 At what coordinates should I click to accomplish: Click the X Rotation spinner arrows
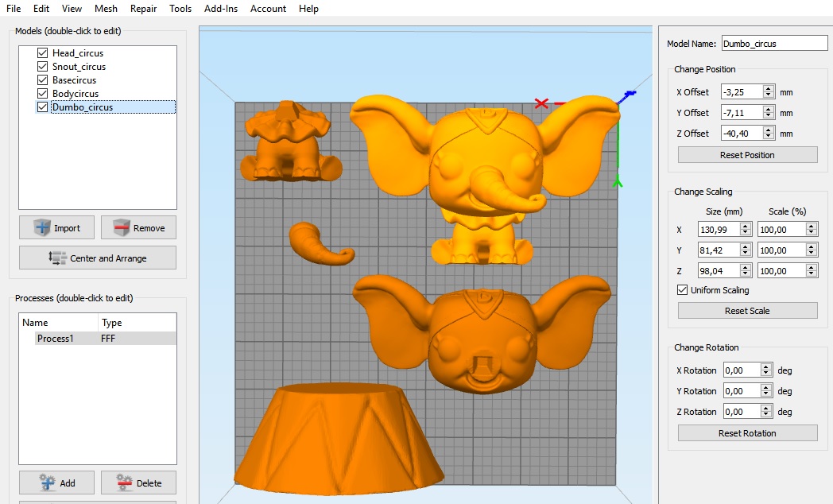coord(766,370)
